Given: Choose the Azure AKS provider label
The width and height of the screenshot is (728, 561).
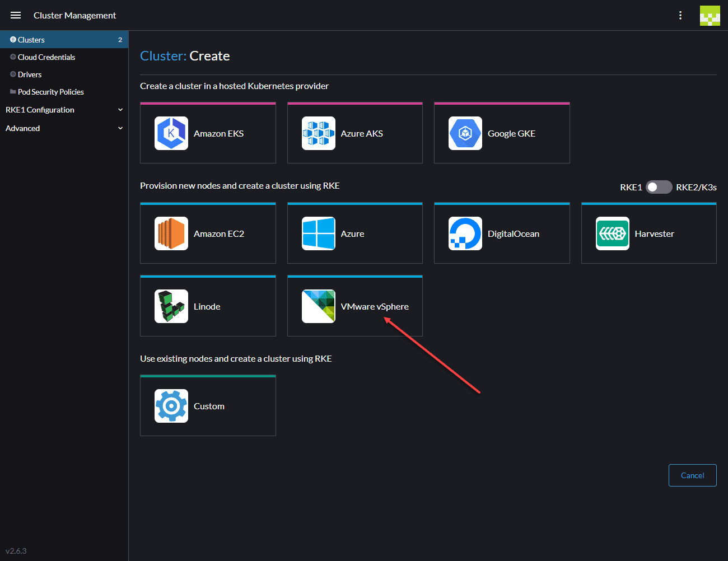Looking at the screenshot, I should pos(362,133).
